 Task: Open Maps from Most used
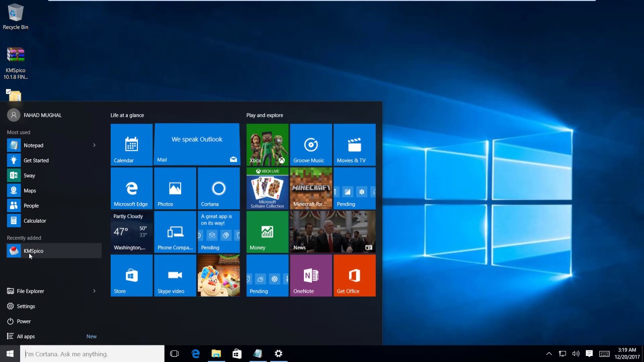coord(54,191)
